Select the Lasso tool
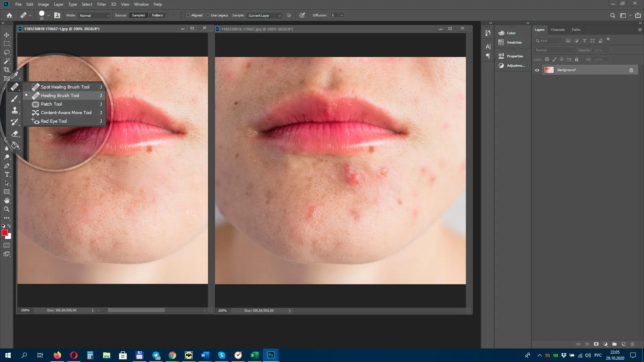Viewport: 644px width, 362px height. [x=7, y=52]
